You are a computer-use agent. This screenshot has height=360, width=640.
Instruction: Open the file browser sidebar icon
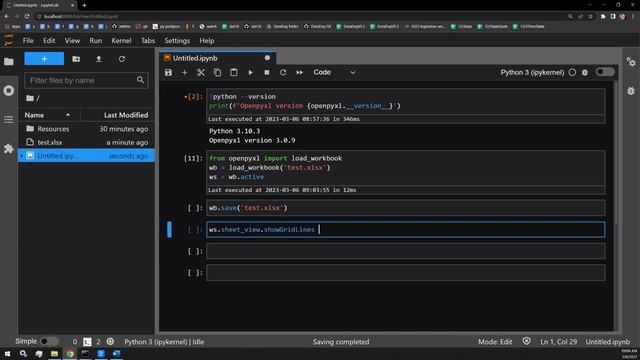click(9, 62)
